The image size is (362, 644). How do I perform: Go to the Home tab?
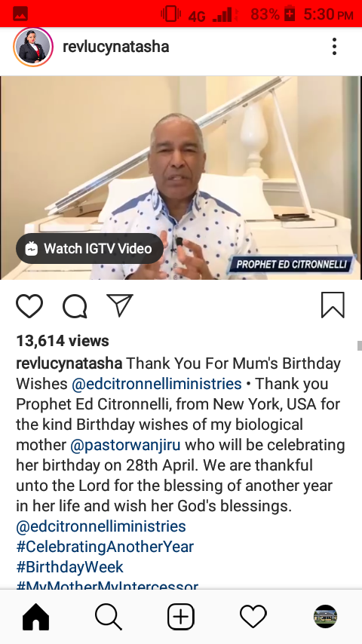click(x=35, y=617)
